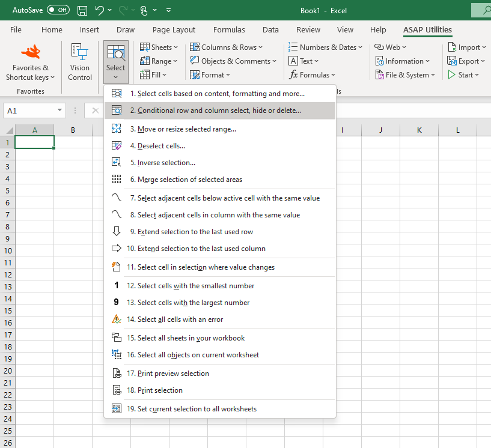Open the Undo history dropdown arrow
This screenshot has height=448, width=491.
pyautogui.click(x=109, y=10)
